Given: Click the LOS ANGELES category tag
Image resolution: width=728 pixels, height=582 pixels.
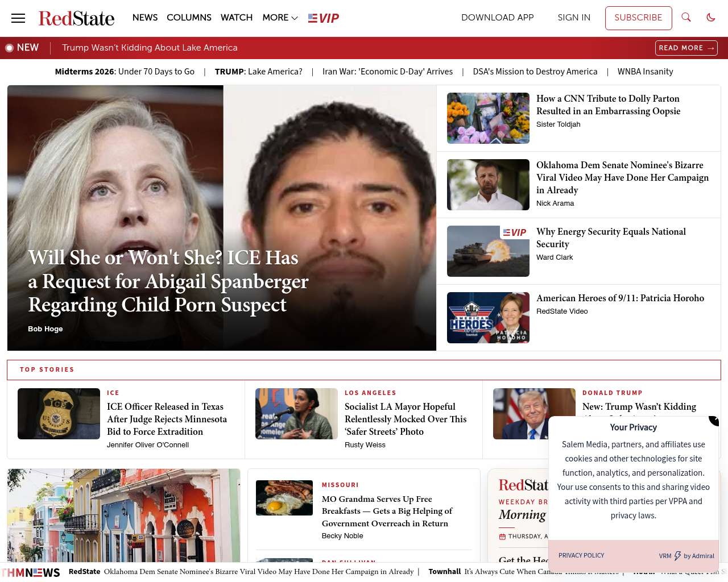Looking at the screenshot, I should point(370,393).
